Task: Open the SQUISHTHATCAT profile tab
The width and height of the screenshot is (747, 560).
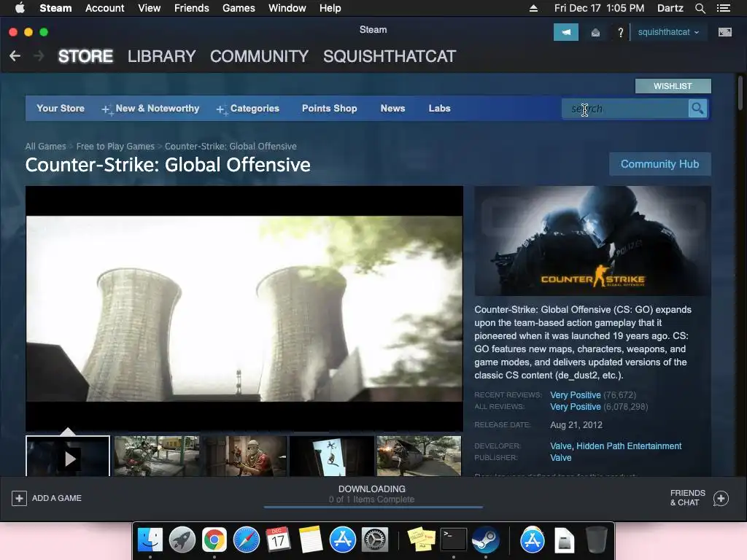Action: click(390, 56)
